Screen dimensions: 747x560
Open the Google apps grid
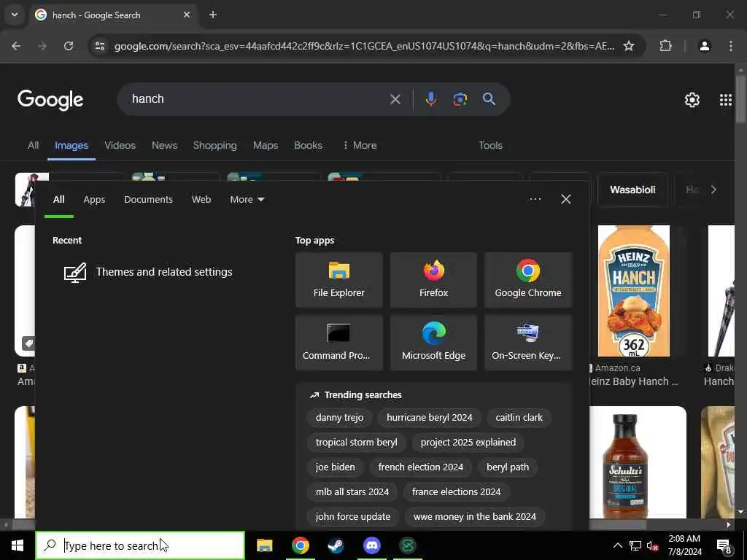tap(726, 99)
